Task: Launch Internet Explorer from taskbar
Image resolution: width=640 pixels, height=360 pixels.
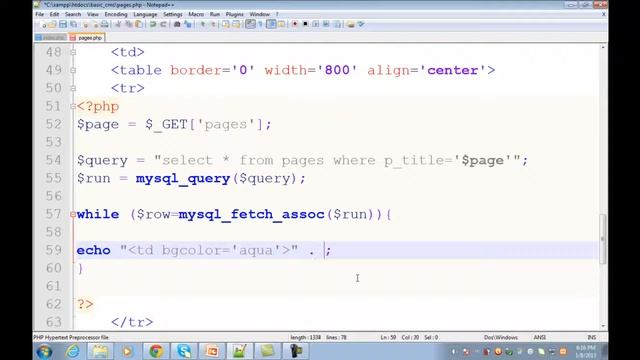Action: (73, 351)
